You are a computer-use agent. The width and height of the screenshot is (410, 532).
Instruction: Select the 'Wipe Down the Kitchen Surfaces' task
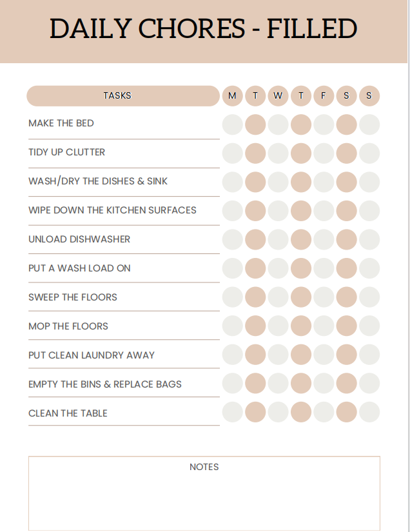coord(112,210)
